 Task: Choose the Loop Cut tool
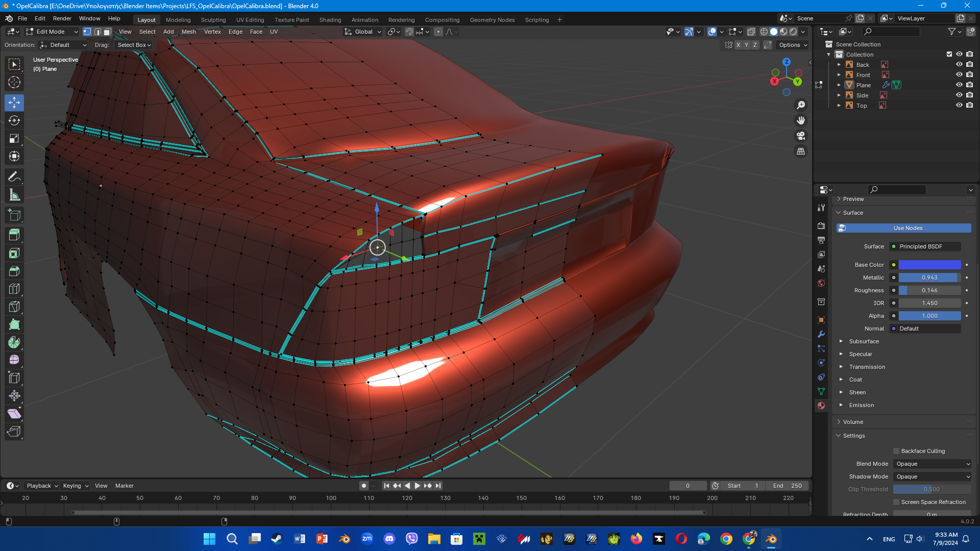(x=14, y=289)
